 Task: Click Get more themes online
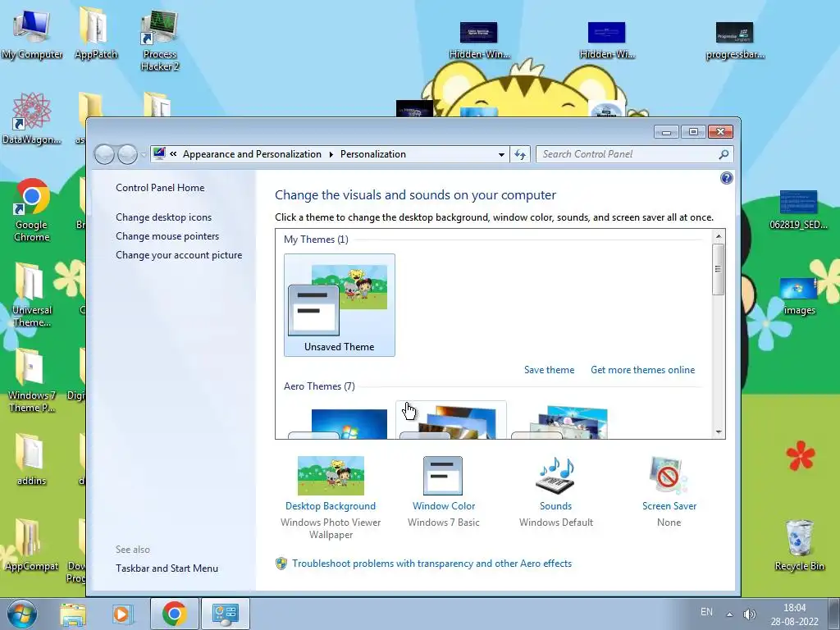click(x=642, y=370)
